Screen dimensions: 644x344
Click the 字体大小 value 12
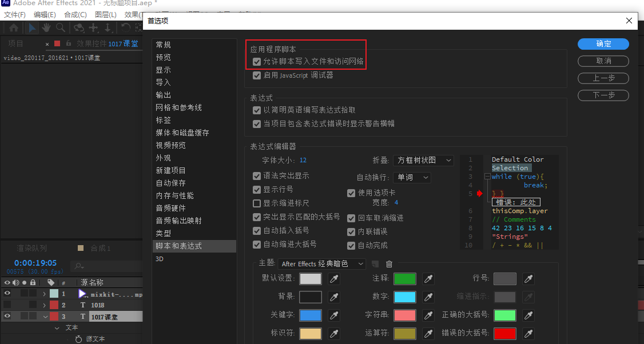click(x=303, y=160)
